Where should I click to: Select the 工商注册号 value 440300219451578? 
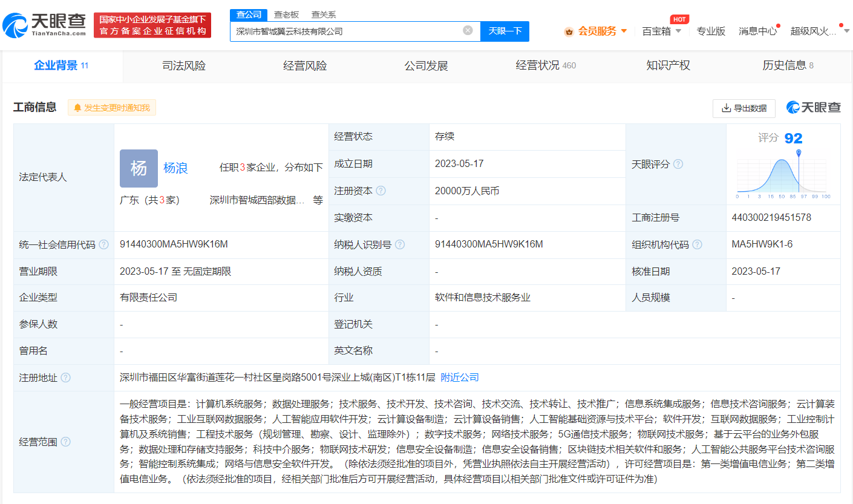point(771,218)
